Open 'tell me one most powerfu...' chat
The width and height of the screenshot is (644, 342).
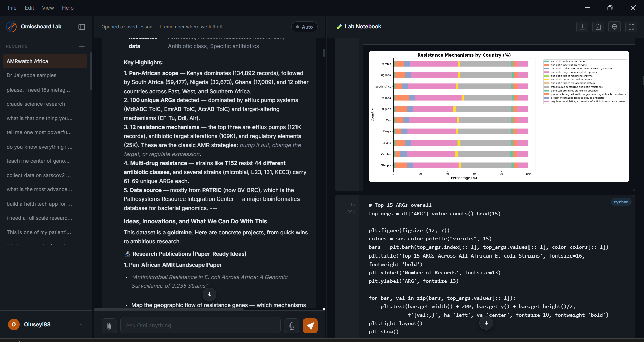pos(45,132)
